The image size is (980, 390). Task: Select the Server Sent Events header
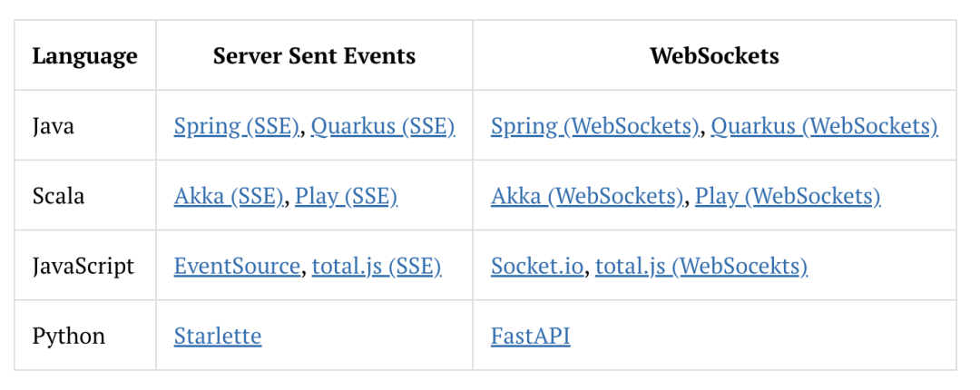coord(314,56)
